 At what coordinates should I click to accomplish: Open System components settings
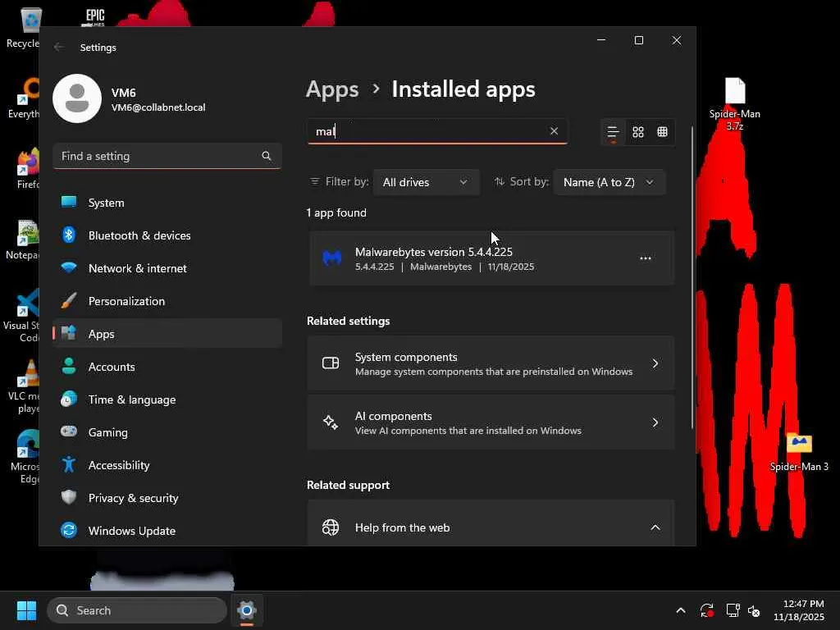tap(491, 363)
